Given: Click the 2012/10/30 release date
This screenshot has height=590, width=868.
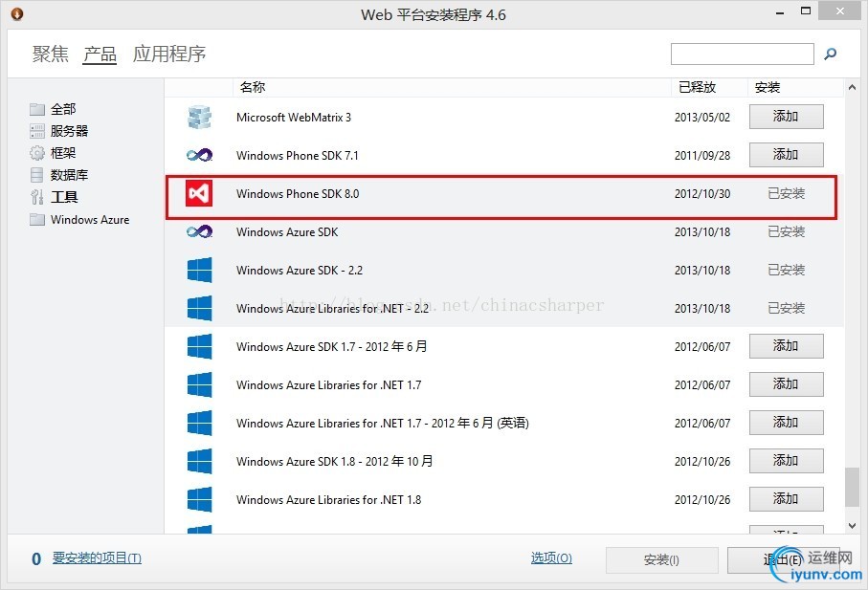Looking at the screenshot, I should (702, 193).
